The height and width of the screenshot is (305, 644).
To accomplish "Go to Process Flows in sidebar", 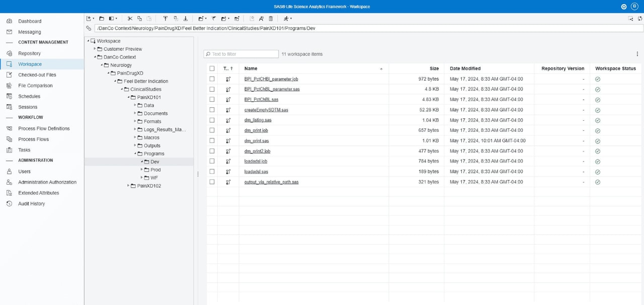I will 33,139.
